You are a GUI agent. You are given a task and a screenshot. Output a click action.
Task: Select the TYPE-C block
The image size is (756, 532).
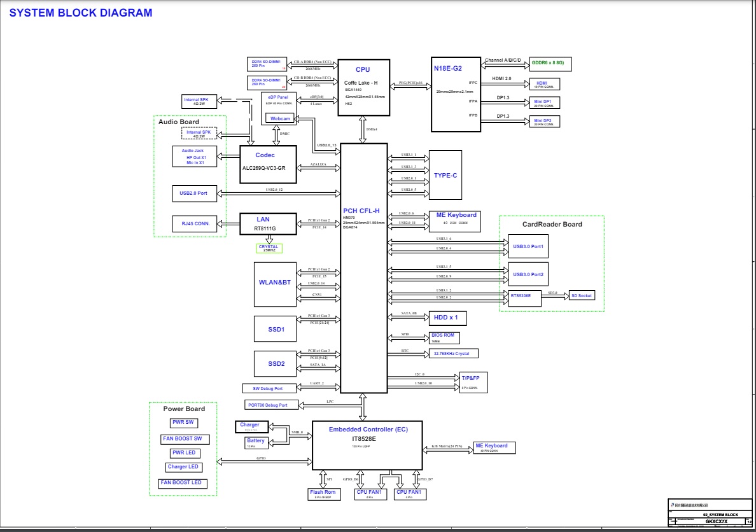coord(445,175)
